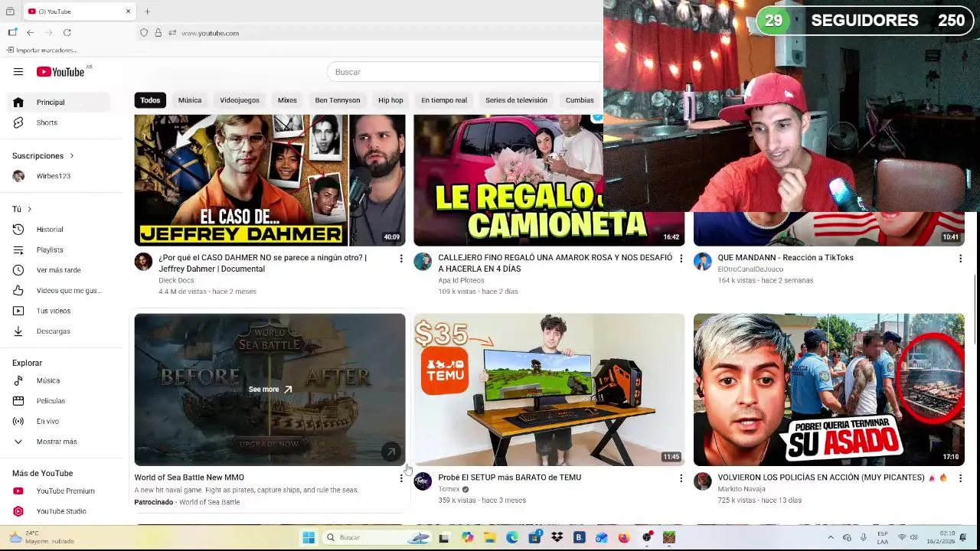Select the En tiempo real chip

tap(444, 100)
